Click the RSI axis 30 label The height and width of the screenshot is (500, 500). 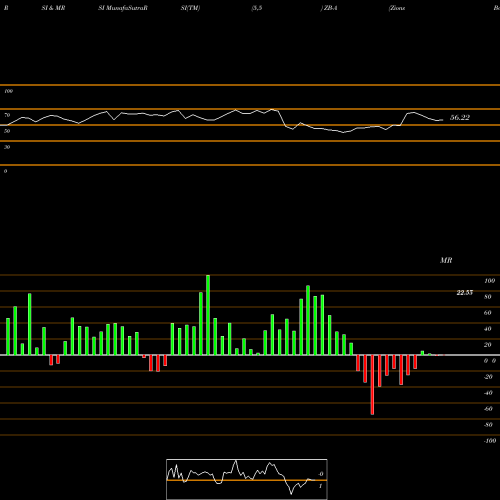[7, 147]
